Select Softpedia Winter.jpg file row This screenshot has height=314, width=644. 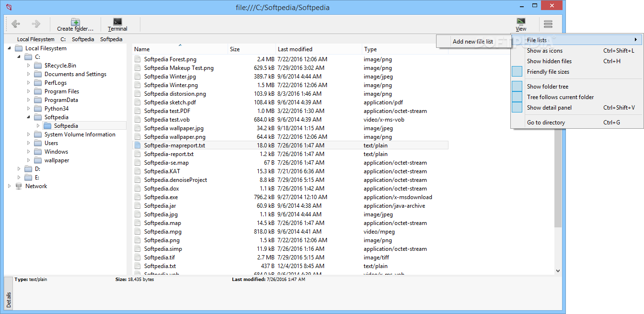click(290, 77)
